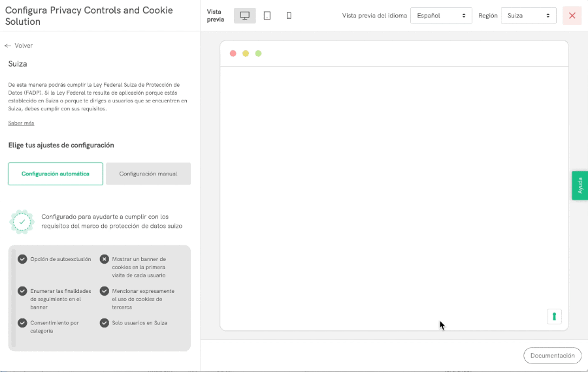
Task: Click the green dot in preview window
Action: (258, 54)
